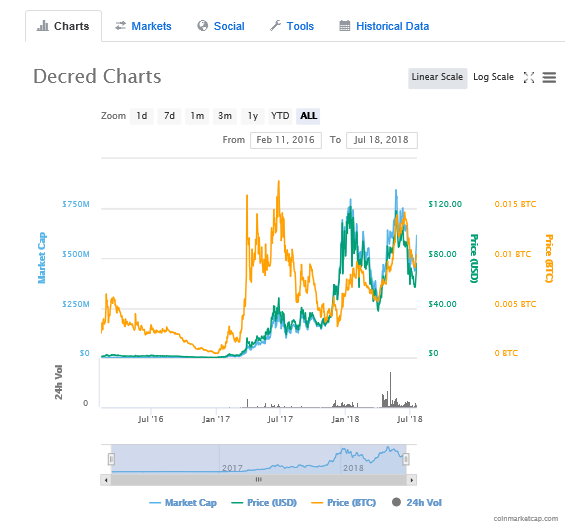
Task: Click the $120.00 price axis value
Action: click(445, 204)
